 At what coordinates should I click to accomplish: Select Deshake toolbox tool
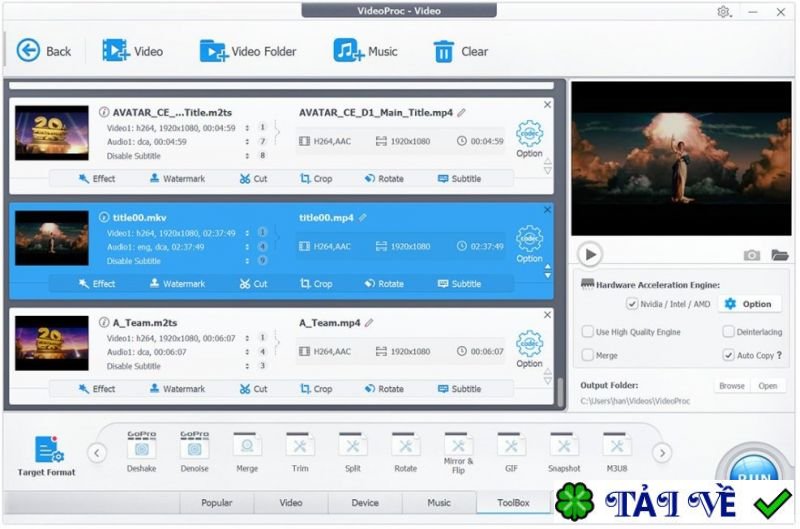(x=141, y=452)
